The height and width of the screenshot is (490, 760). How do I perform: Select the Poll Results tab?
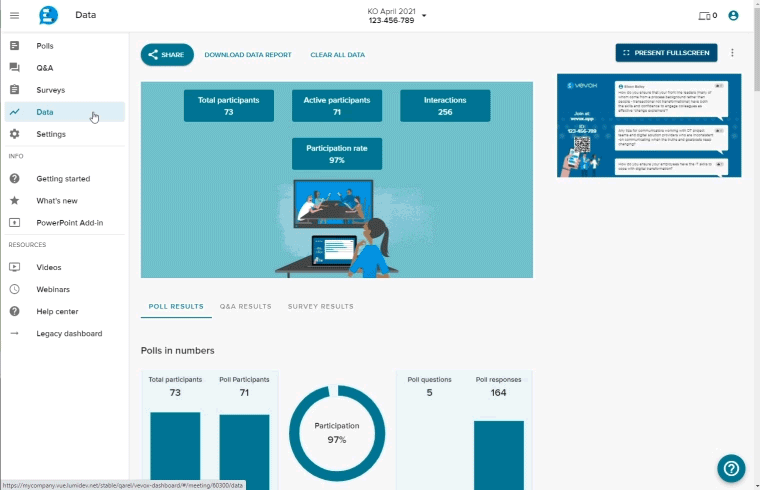tap(176, 307)
